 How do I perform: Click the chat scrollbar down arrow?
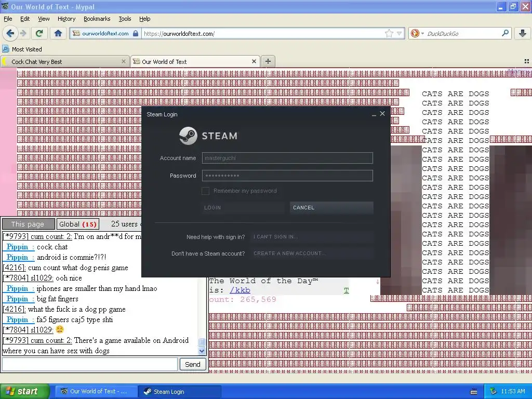click(x=202, y=351)
